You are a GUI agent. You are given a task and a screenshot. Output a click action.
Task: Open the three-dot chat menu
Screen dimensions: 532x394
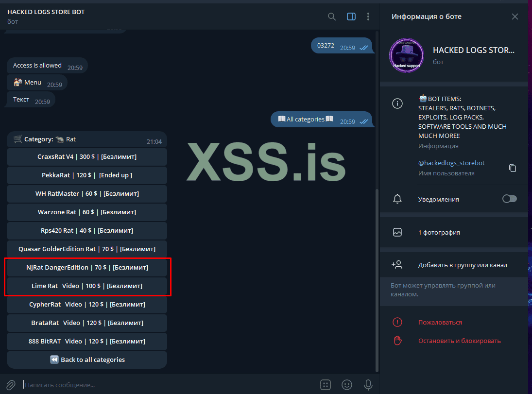[x=368, y=17]
